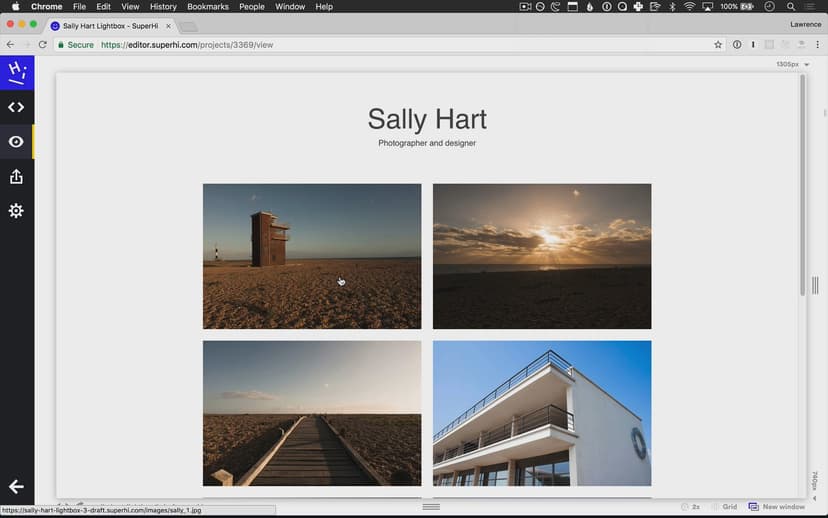Open Chrome's three-dot menu
This screenshot has height=518, width=828.
point(816,45)
